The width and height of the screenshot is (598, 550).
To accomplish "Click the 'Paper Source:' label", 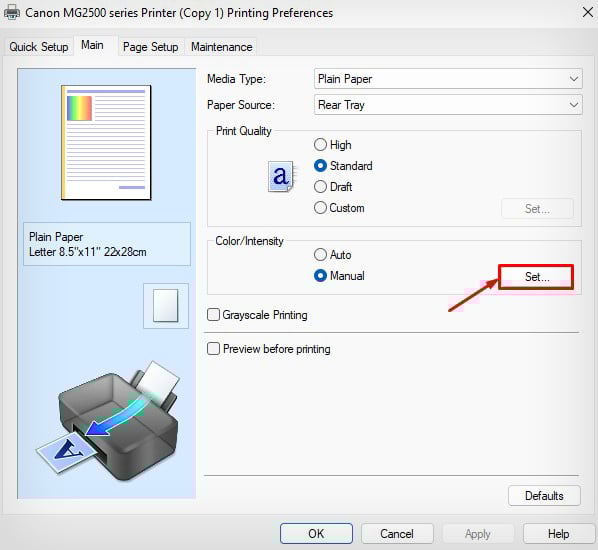I will [x=241, y=105].
